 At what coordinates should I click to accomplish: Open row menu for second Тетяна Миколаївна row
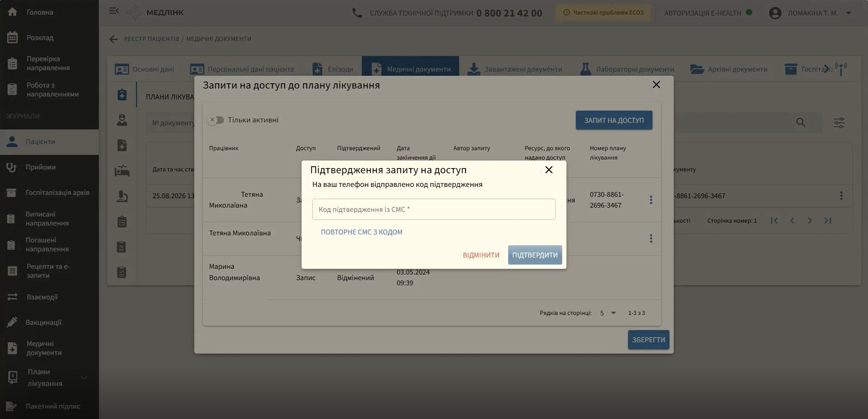(651, 239)
